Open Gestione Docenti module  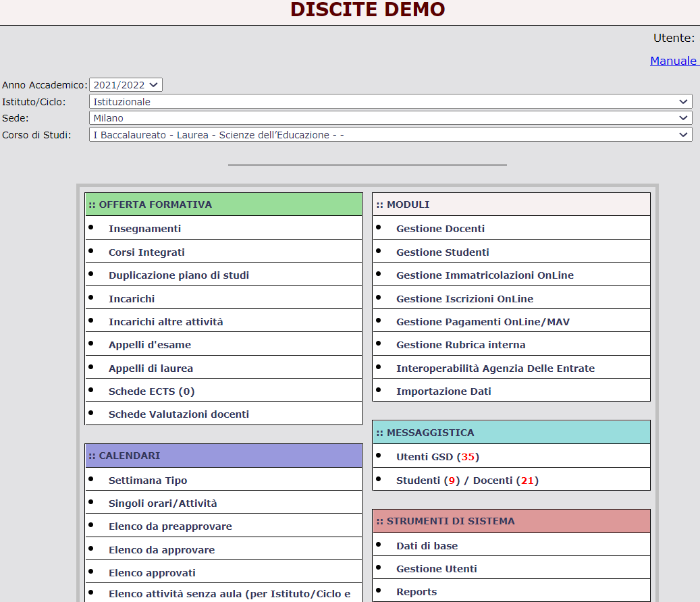tap(440, 229)
